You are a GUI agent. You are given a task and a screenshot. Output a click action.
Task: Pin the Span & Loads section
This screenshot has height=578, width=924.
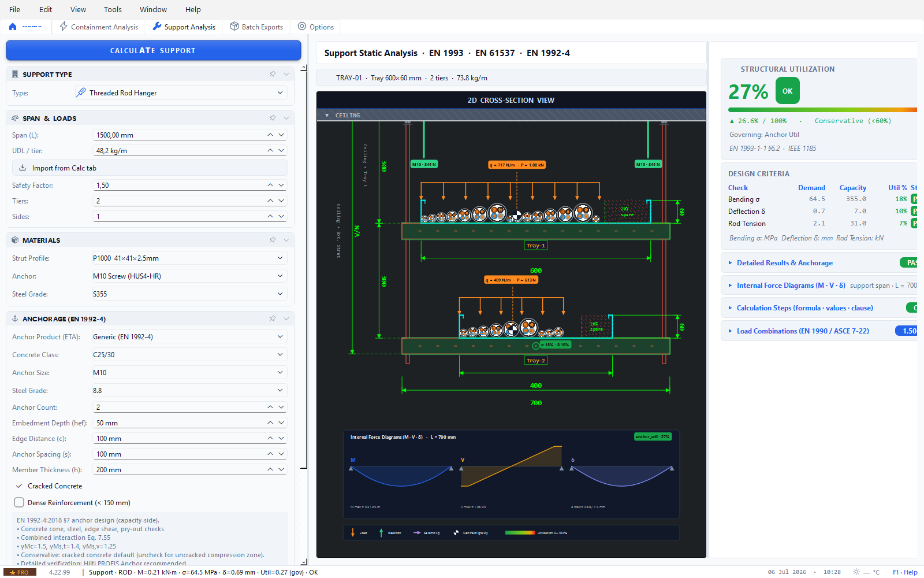[x=273, y=118]
